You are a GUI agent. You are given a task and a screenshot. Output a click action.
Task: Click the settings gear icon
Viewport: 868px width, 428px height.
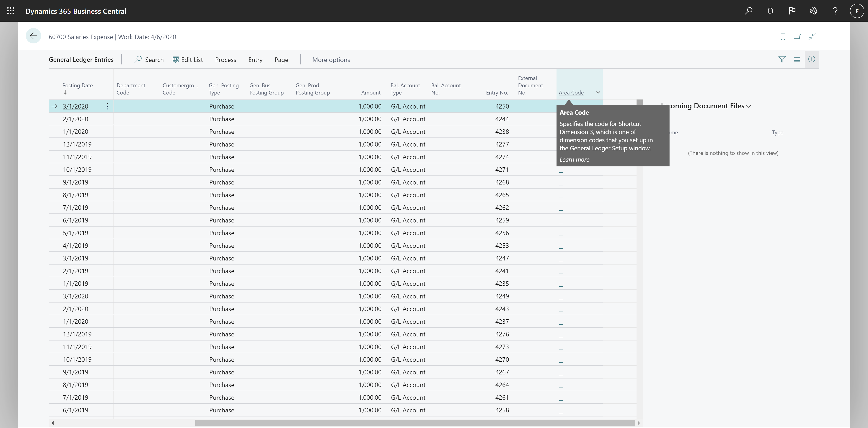click(x=814, y=11)
